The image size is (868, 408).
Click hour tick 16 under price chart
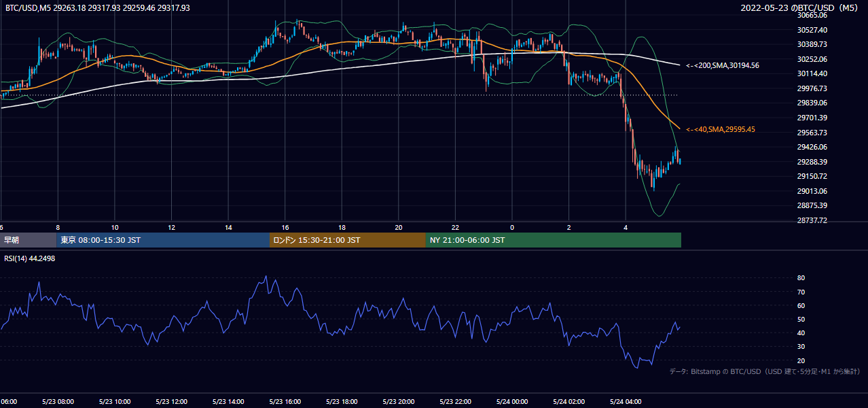click(285, 227)
